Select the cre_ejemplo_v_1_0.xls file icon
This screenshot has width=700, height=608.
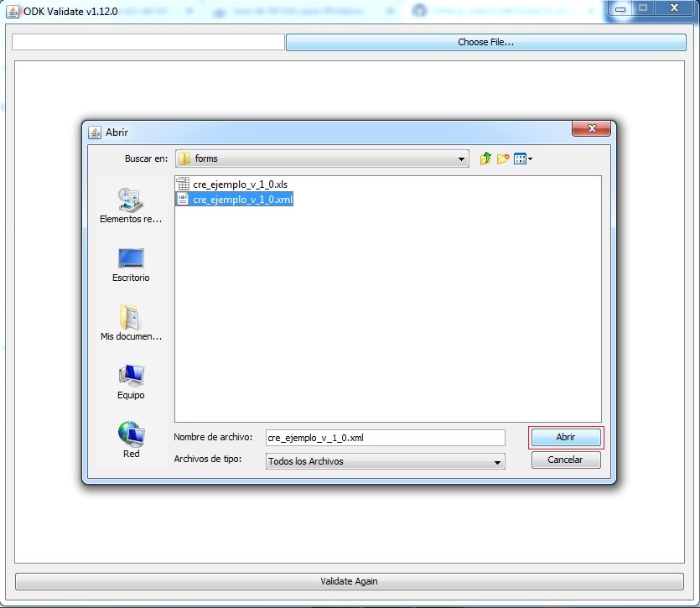pos(183,184)
